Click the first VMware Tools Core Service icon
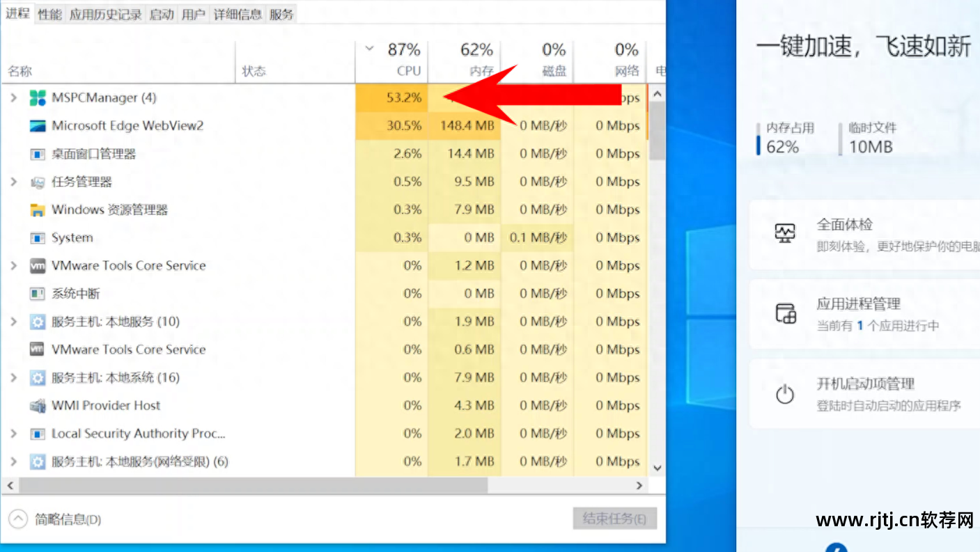Image resolution: width=980 pixels, height=552 pixels. (x=38, y=266)
